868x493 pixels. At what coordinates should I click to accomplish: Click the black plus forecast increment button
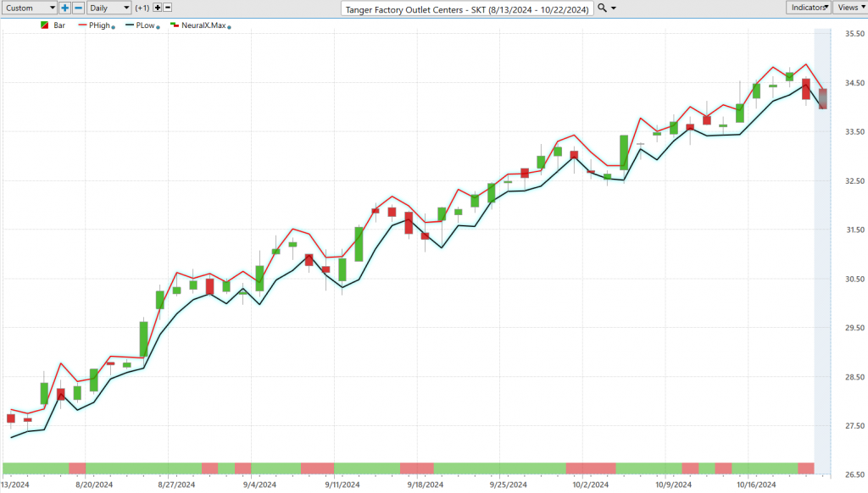click(x=158, y=8)
